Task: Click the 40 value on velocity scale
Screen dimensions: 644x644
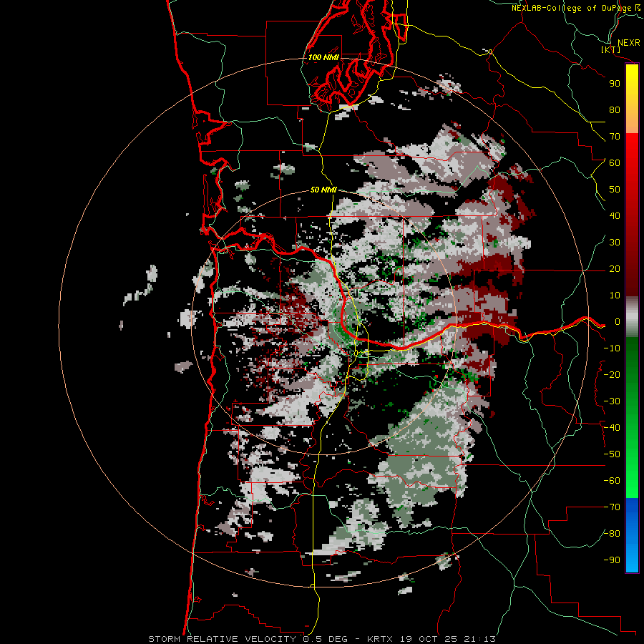Action: [615, 216]
